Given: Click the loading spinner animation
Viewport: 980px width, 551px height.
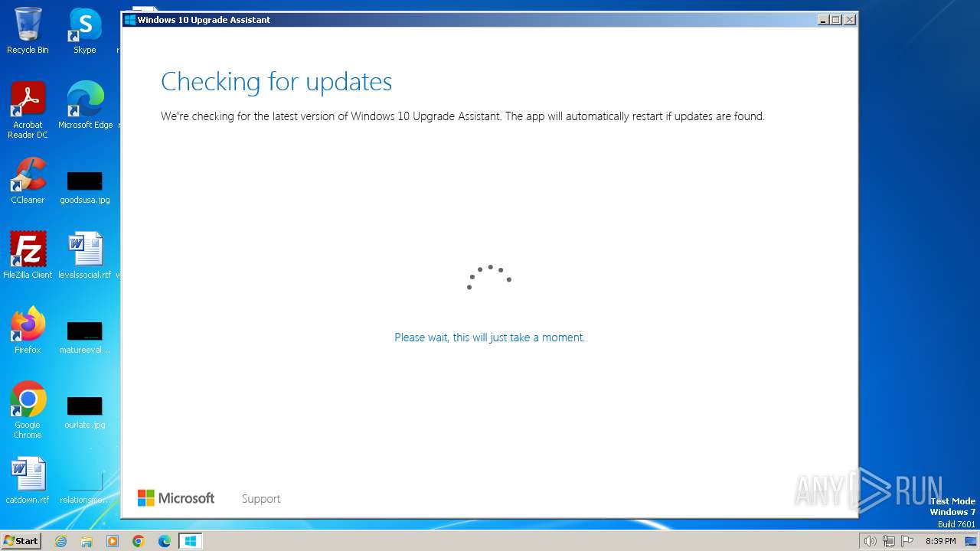Looking at the screenshot, I should 489,276.
